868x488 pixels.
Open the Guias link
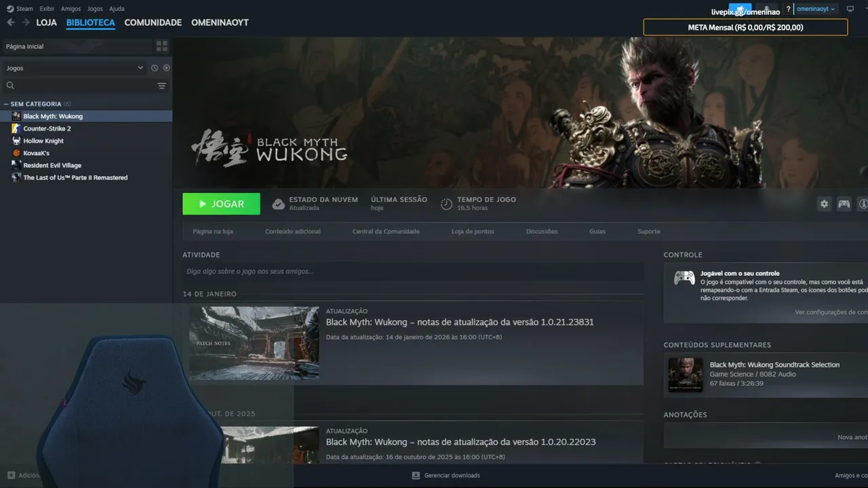[597, 232]
